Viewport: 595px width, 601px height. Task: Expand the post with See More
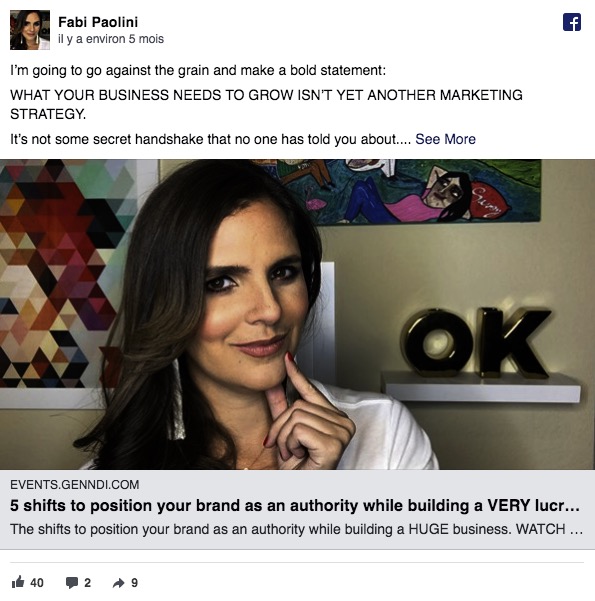[x=445, y=139]
